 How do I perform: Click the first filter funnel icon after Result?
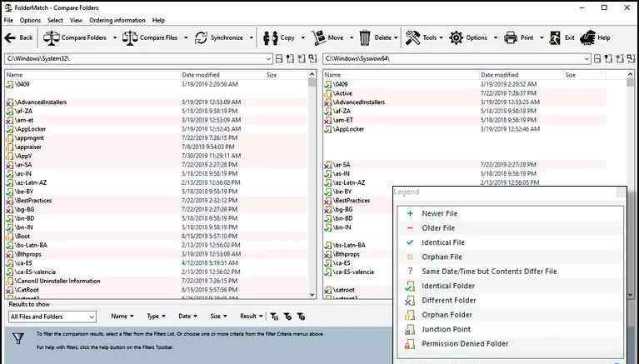coord(274,317)
